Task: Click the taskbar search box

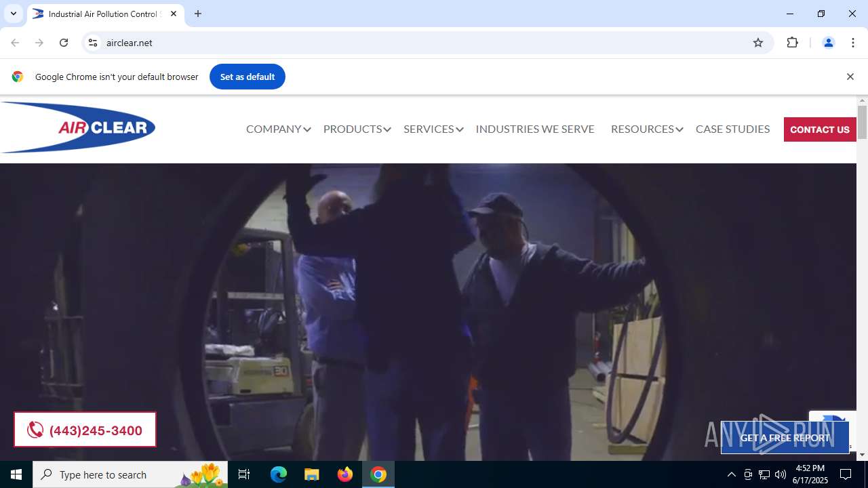Action: pyautogui.click(x=130, y=474)
